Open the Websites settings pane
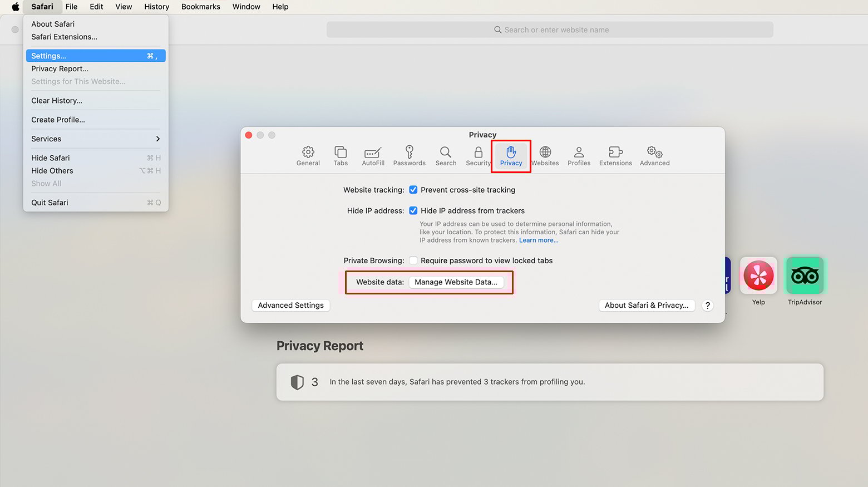 tap(545, 156)
